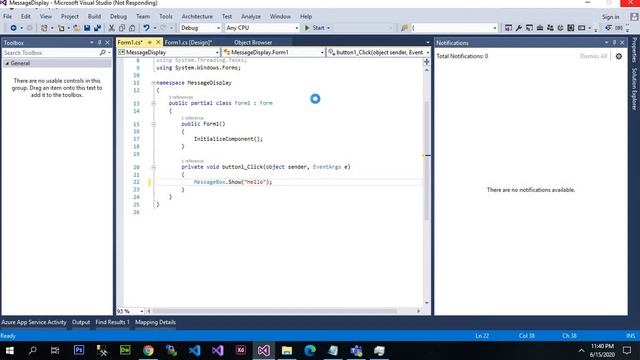Click the wrench Properties toolbar icon
This screenshot has height=360, width=640.
pyautogui.click(x=518, y=28)
